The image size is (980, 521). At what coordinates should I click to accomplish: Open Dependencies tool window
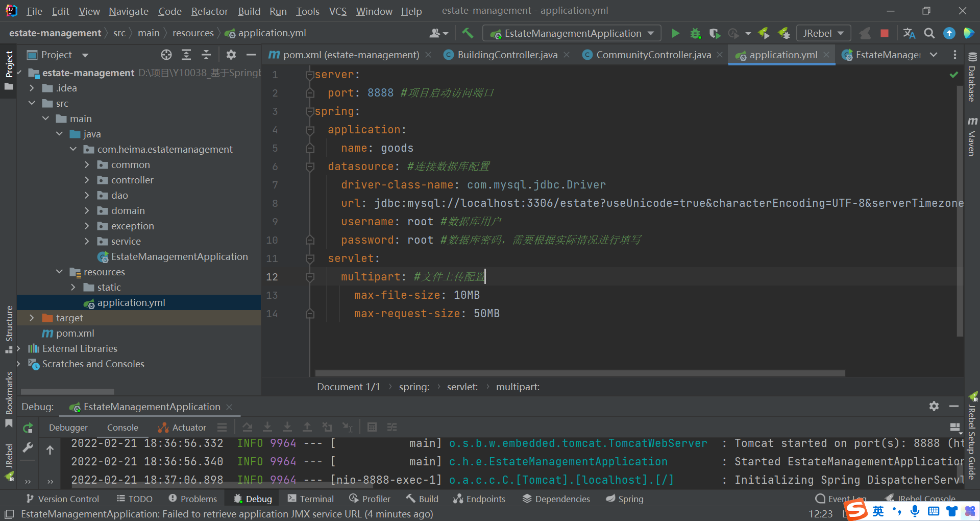coord(556,499)
